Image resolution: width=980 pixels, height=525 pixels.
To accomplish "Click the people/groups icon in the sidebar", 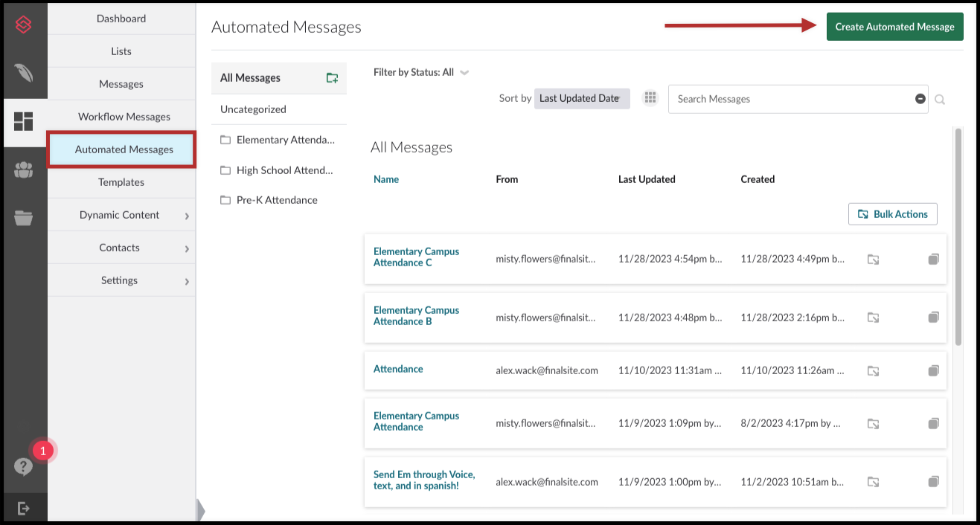I will pyautogui.click(x=25, y=170).
